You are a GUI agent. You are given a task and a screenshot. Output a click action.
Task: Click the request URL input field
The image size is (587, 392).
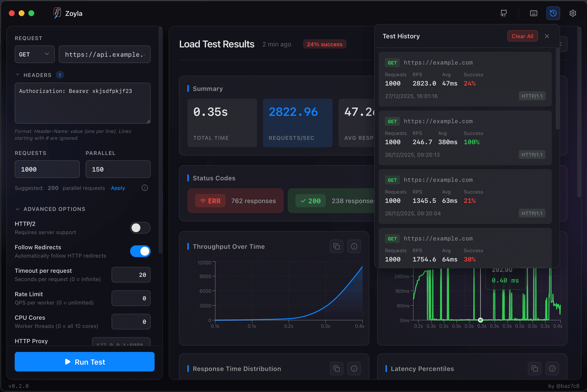click(104, 54)
